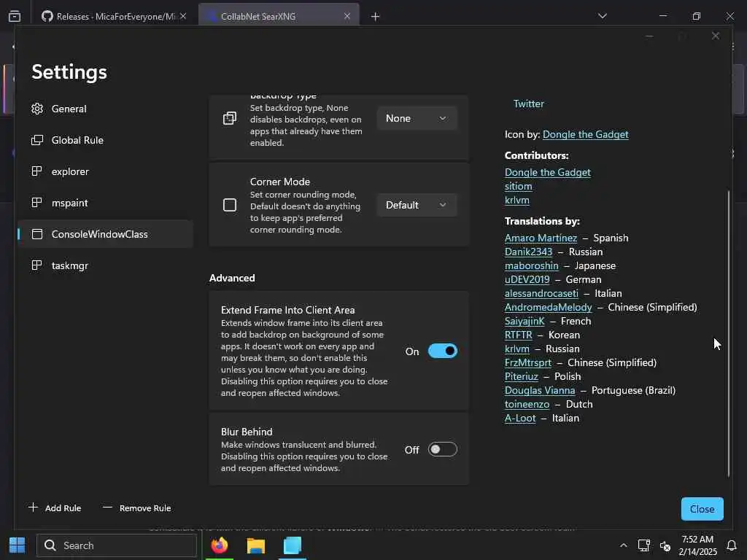Open network status tray icon

pos(644,545)
